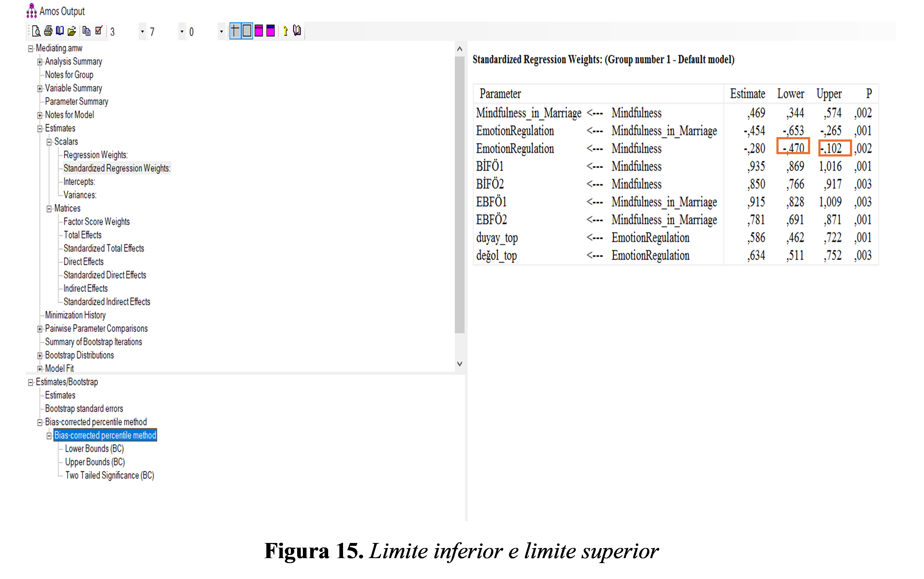Toggle the table rules crosshair button
924x579 pixels.
tap(235, 31)
